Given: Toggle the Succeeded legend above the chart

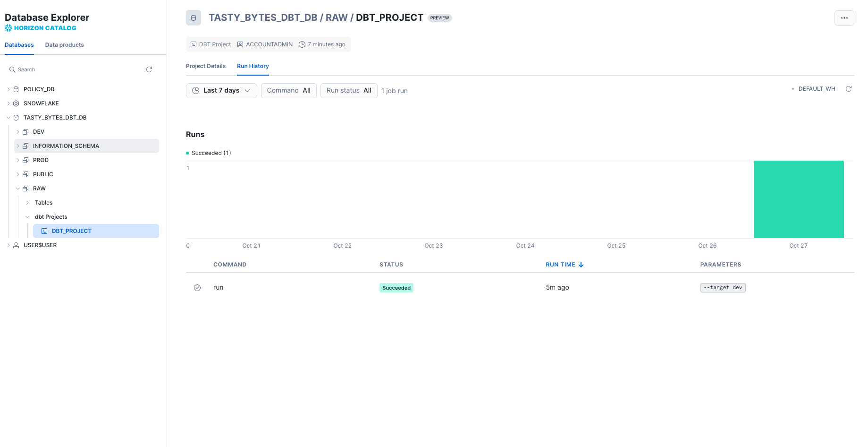Looking at the screenshot, I should [208, 153].
